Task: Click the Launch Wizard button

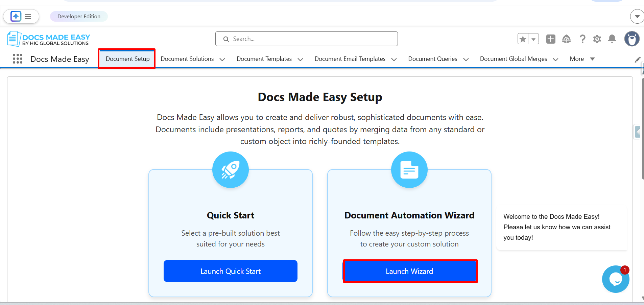Action: [409, 271]
